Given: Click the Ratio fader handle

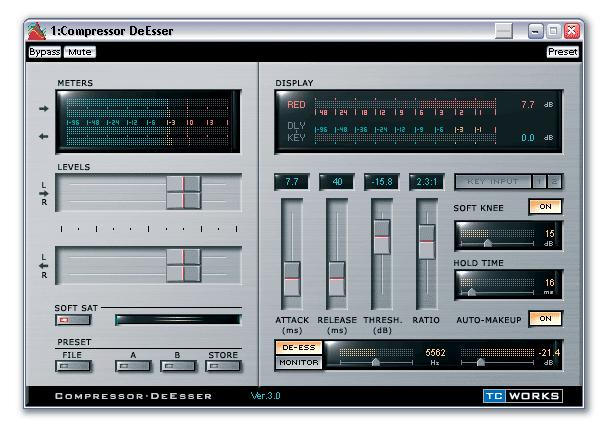Looking at the screenshot, I should click(x=427, y=242).
